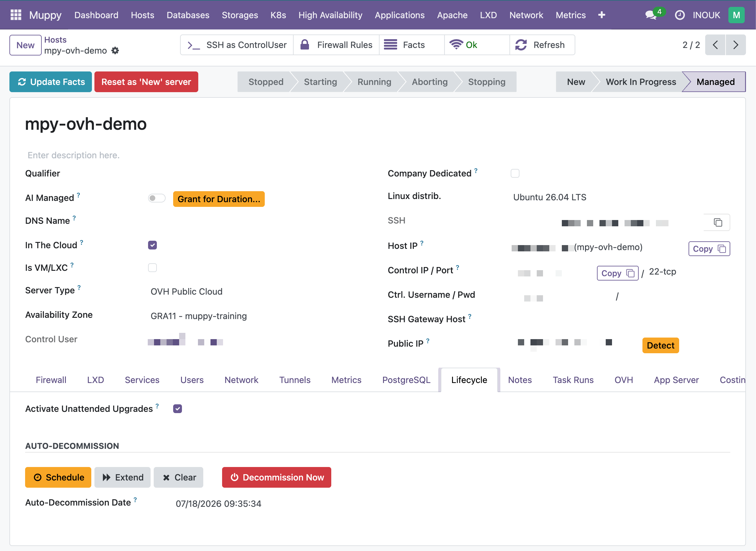Show the Auto-Decommission Date help tooltip
This screenshot has height=551, width=756.
pos(135,500)
